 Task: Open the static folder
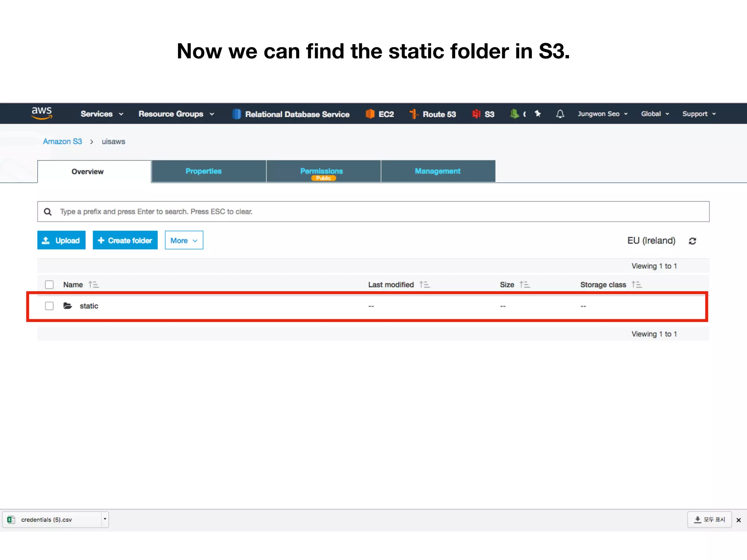[89, 306]
